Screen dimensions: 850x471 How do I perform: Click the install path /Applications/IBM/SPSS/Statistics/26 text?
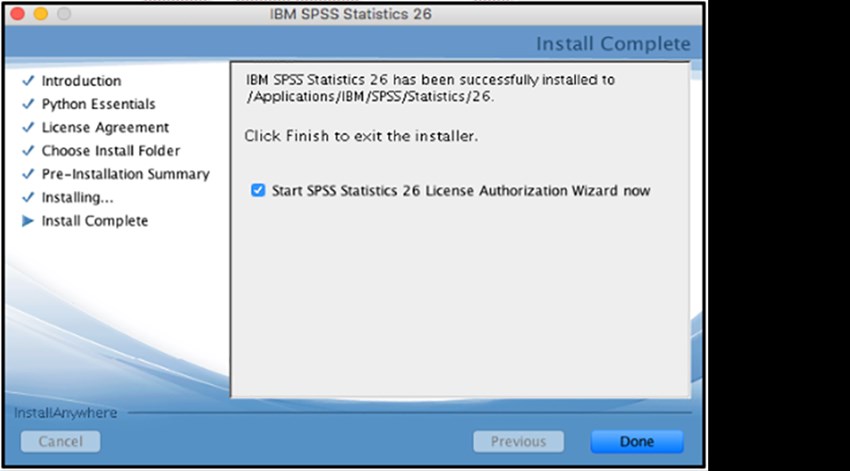click(x=370, y=96)
